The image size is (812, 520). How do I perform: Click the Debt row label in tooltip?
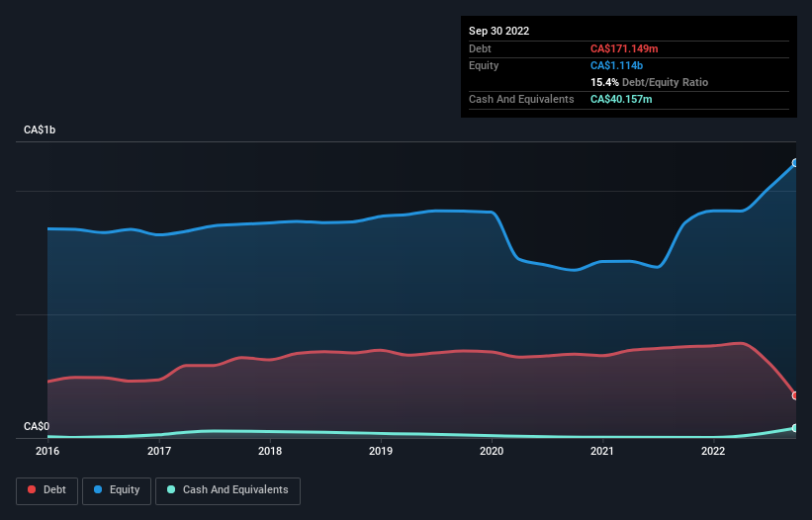tap(480, 48)
